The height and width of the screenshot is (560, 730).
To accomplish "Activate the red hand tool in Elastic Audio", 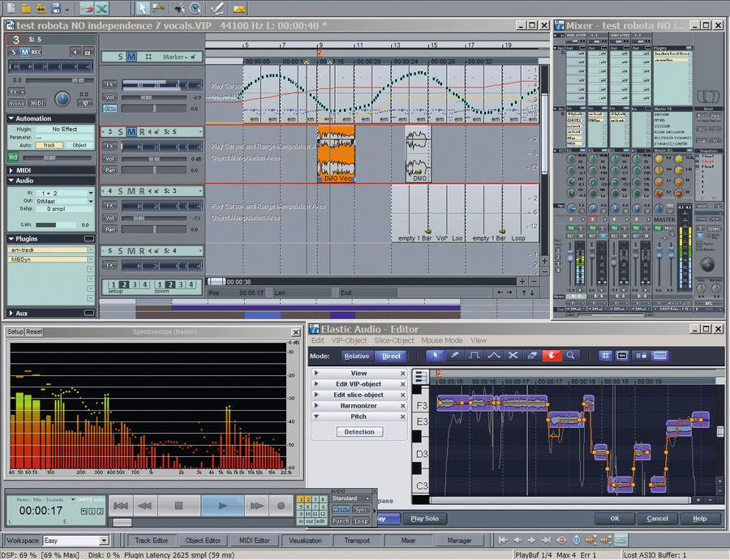I will click(552, 356).
